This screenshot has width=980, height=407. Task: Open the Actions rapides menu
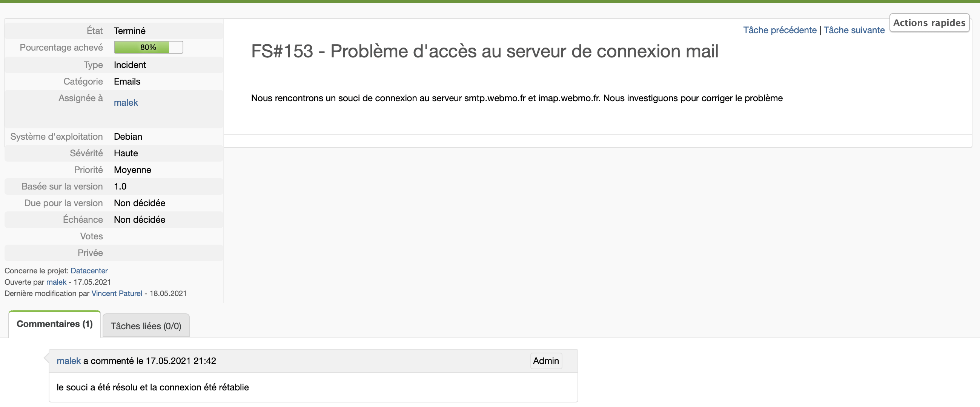click(929, 23)
